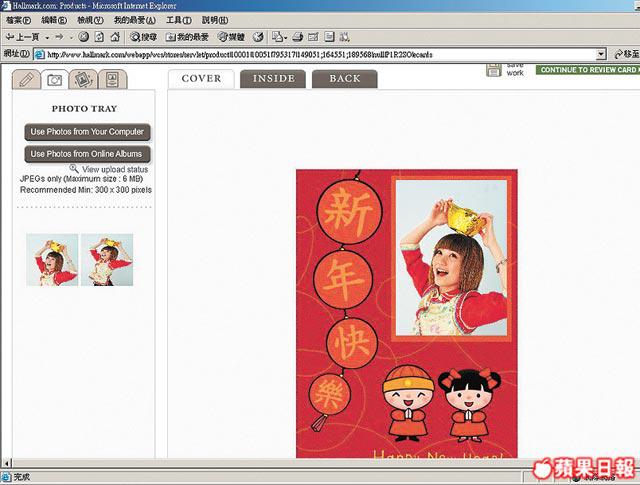Click the JPEGs only maximum size text
The width and height of the screenshot is (640, 485).
coord(81,179)
